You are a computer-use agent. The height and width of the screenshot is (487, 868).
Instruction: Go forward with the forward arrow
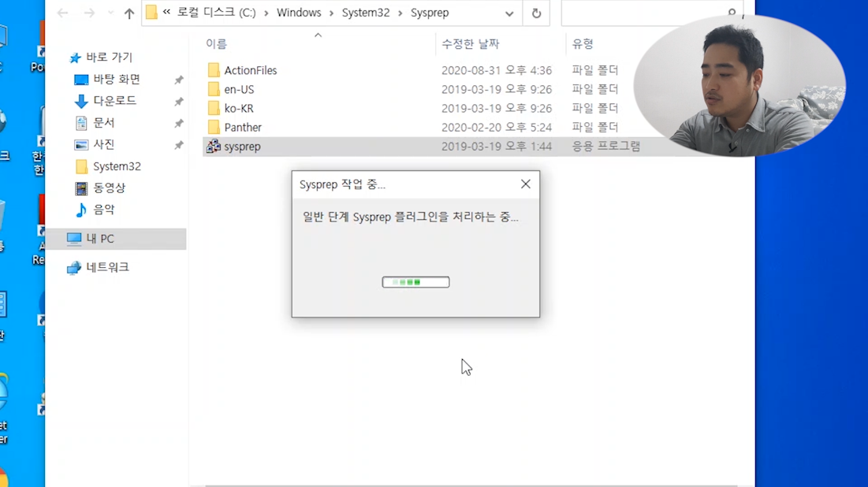coord(89,13)
